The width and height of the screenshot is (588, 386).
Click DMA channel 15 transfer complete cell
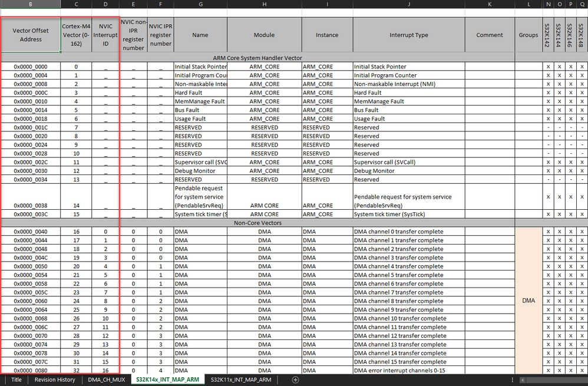click(409, 362)
